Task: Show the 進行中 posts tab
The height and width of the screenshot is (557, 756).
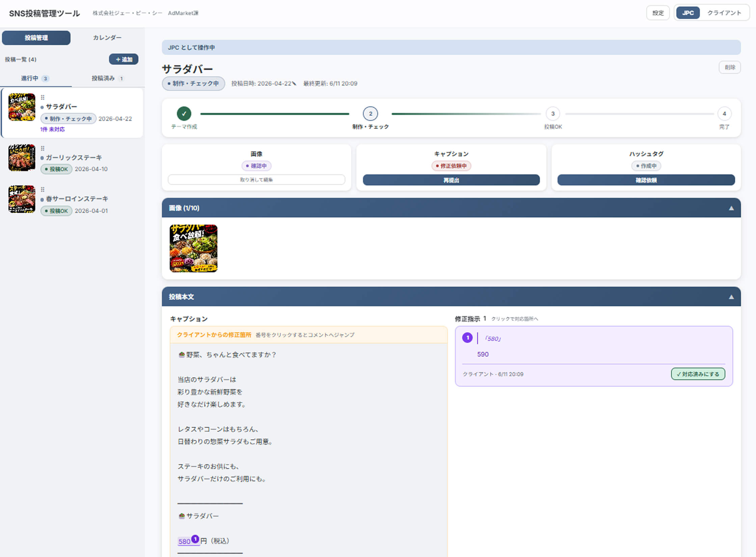Action: tap(35, 78)
